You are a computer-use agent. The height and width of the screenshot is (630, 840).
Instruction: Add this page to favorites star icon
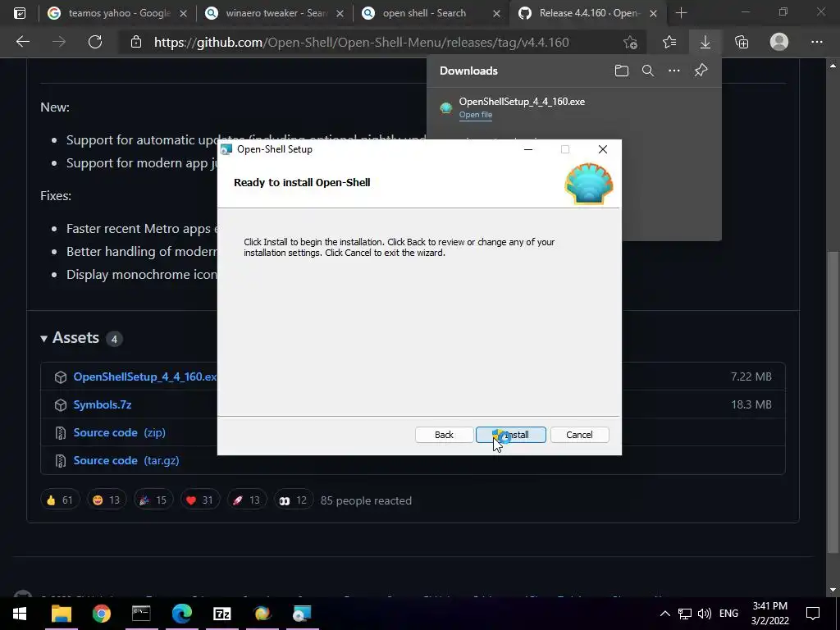click(x=630, y=42)
